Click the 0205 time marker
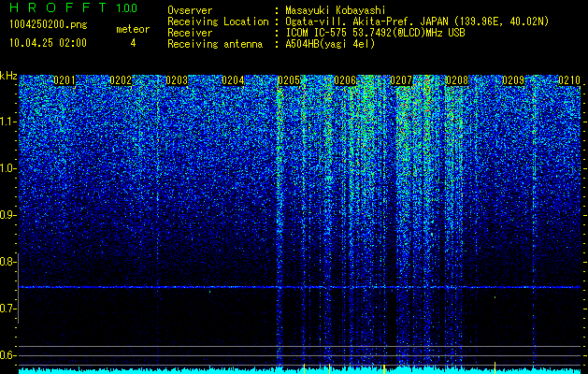Screen dimensions: 588x374 pyautogui.click(x=289, y=80)
